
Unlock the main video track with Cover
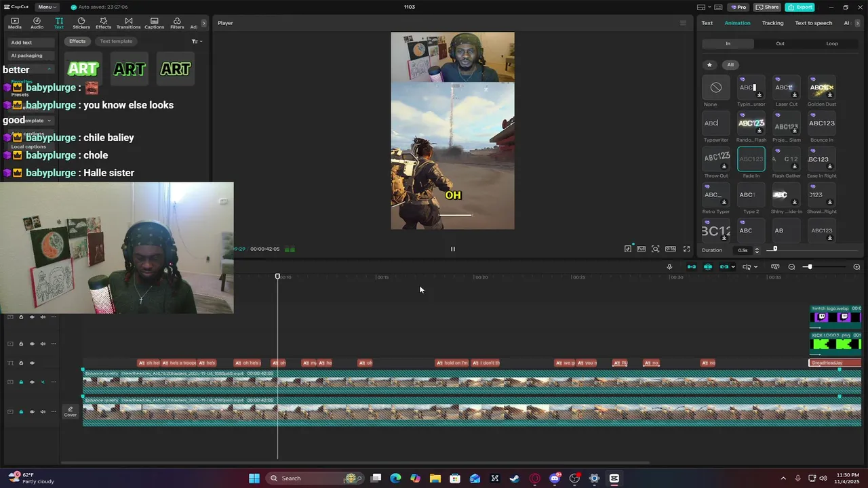21,412
